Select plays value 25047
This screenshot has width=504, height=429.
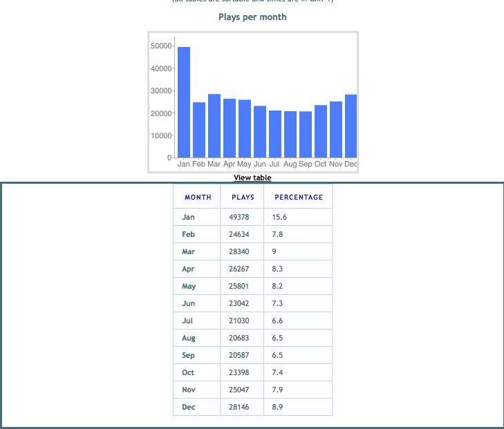pyautogui.click(x=239, y=390)
